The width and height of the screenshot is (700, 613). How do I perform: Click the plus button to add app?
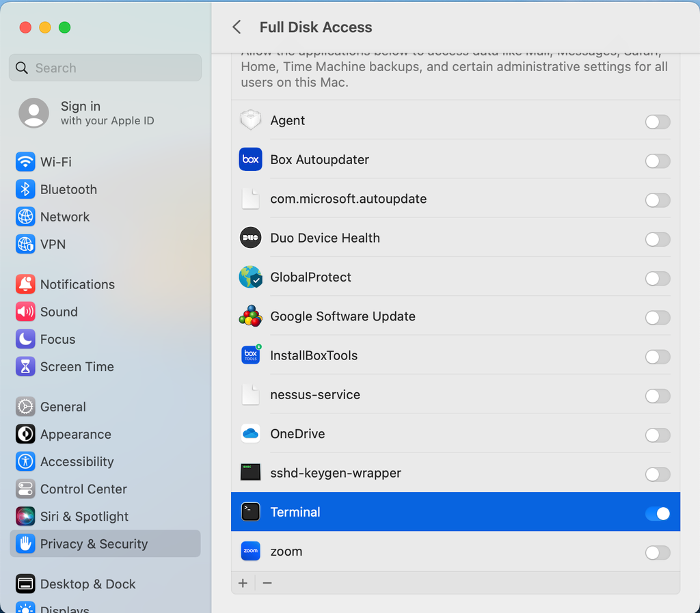pos(243,583)
